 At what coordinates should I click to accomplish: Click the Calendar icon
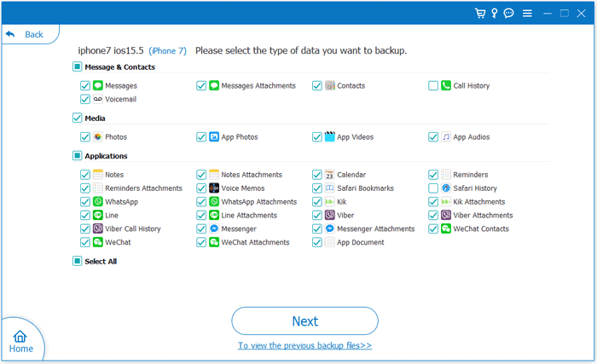pyautogui.click(x=330, y=175)
